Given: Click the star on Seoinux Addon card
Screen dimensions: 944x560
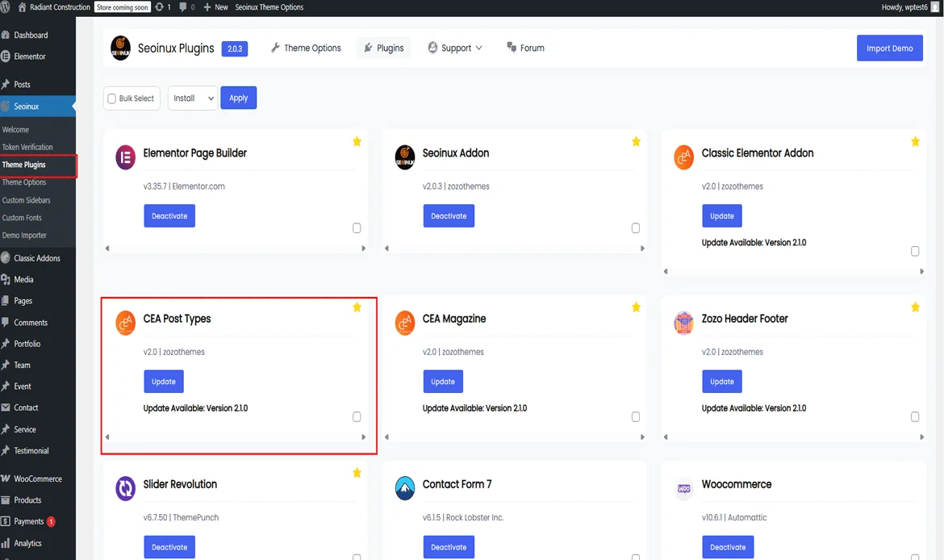Looking at the screenshot, I should coord(636,141).
